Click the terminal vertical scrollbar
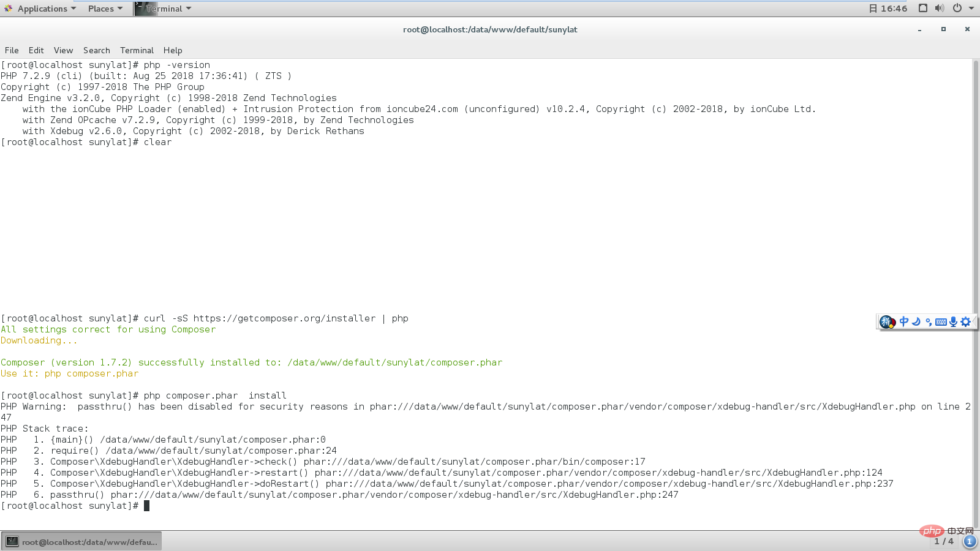The width and height of the screenshot is (980, 551). pos(976,294)
